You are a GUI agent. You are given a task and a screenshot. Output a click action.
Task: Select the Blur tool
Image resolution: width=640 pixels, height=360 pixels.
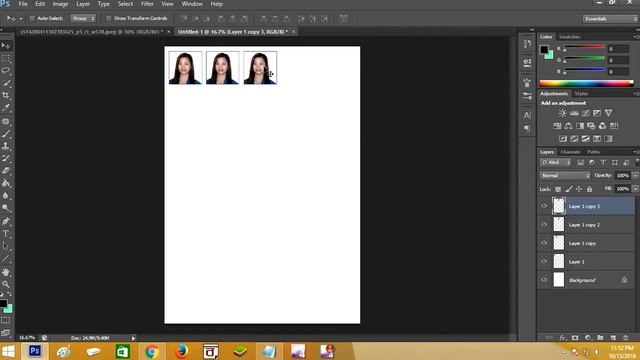[x=6, y=196]
